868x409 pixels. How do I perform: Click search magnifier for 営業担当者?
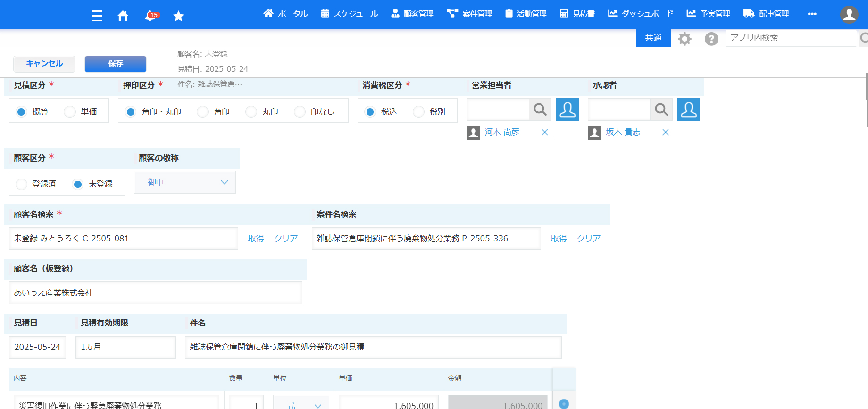(540, 110)
